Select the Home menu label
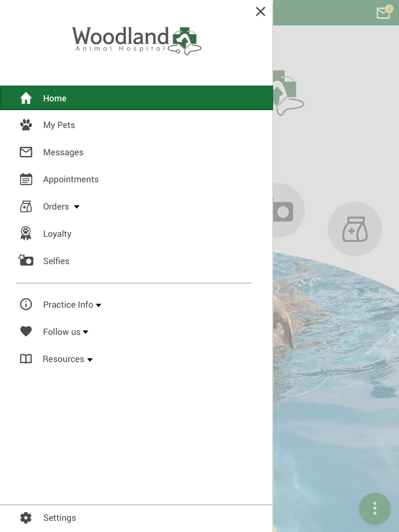The image size is (399, 532). pos(55,99)
